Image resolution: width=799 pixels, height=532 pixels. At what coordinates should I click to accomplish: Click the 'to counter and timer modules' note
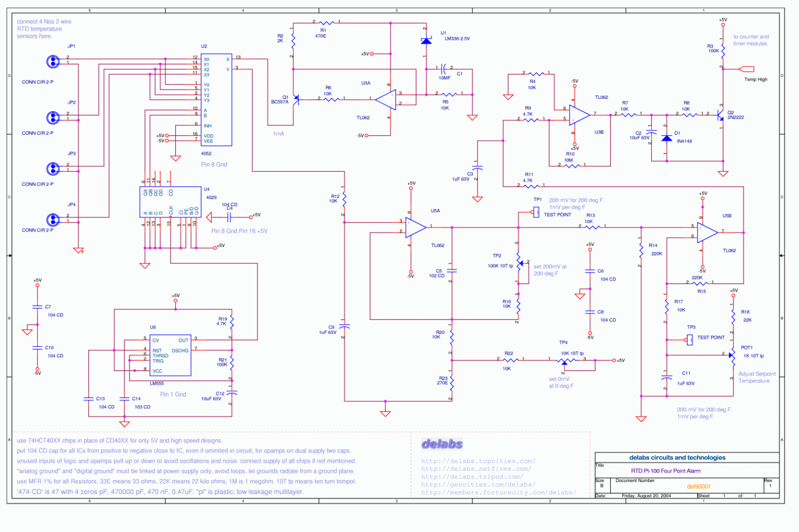pos(751,40)
